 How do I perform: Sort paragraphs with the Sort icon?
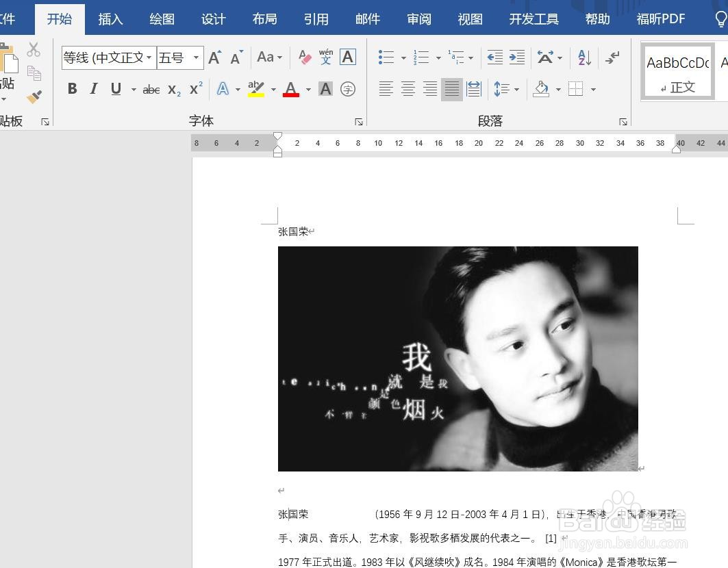[583, 57]
